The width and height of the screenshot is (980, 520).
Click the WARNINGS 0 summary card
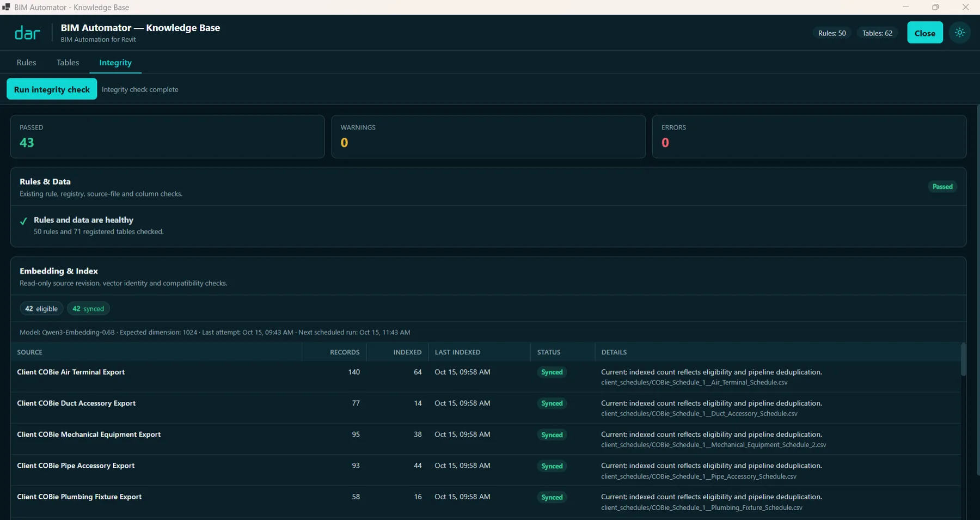tap(488, 137)
